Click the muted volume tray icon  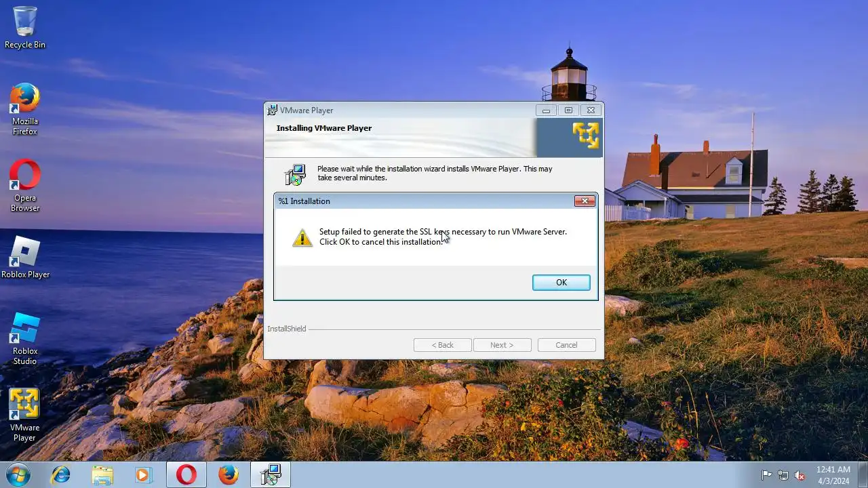[800, 475]
